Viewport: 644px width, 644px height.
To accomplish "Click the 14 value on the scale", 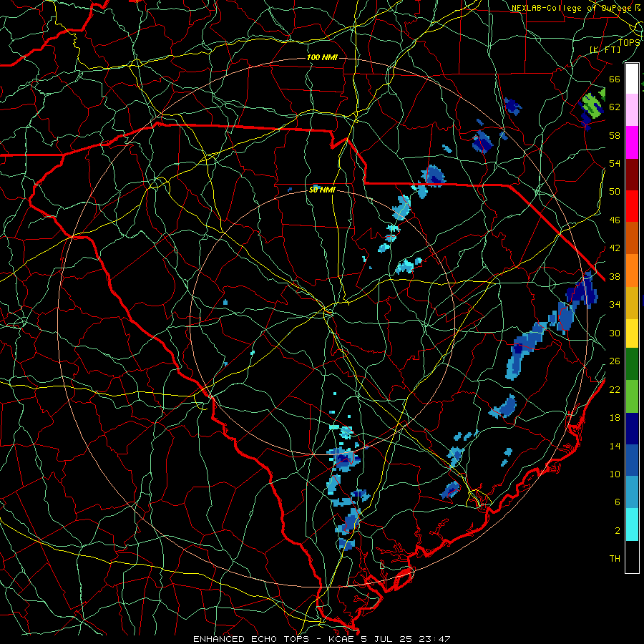I will 615,446.
